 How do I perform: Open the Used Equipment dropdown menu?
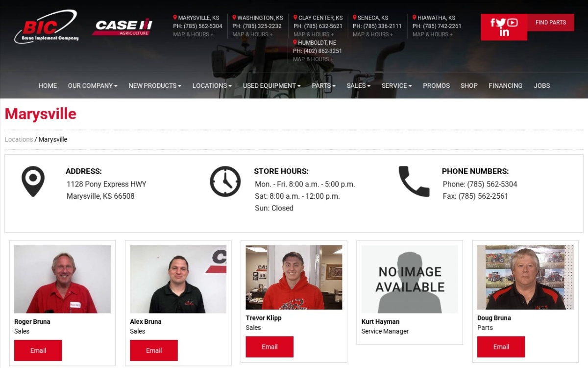(x=272, y=85)
